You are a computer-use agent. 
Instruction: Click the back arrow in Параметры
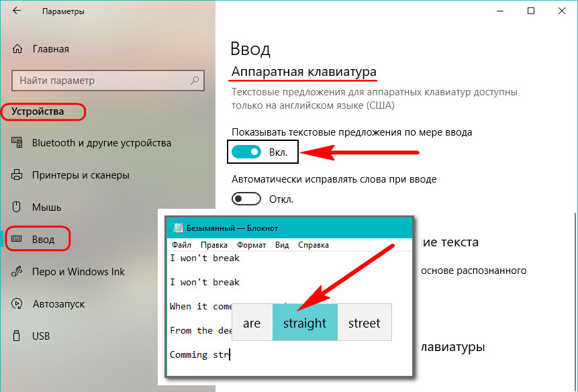(x=17, y=11)
